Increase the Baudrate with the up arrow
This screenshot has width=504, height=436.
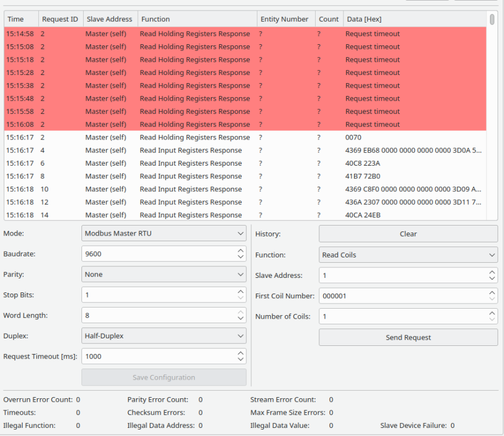(x=241, y=251)
